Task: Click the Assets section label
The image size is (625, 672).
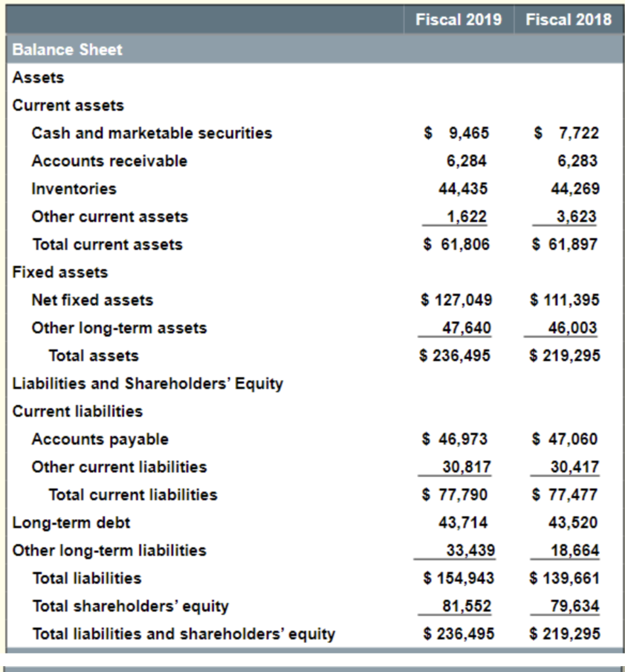Action: coord(31,77)
